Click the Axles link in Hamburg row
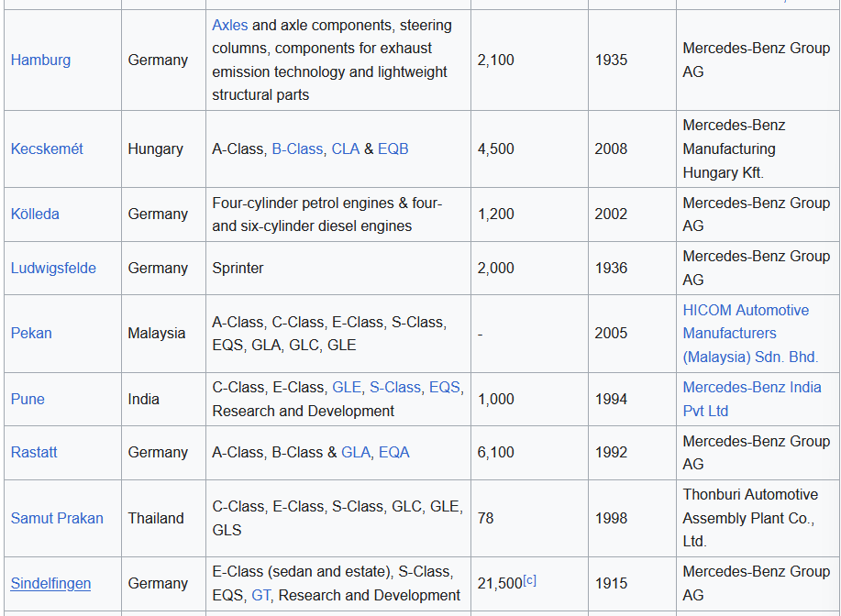The image size is (841, 616). [229, 25]
